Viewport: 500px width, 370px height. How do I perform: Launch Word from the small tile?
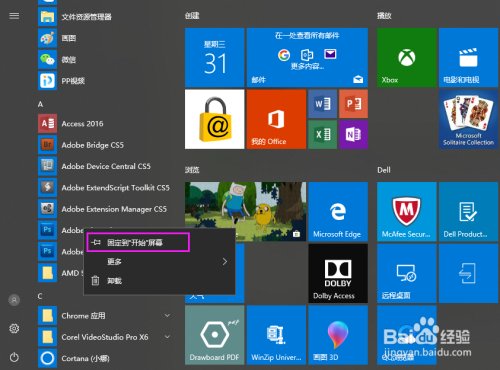click(x=323, y=104)
